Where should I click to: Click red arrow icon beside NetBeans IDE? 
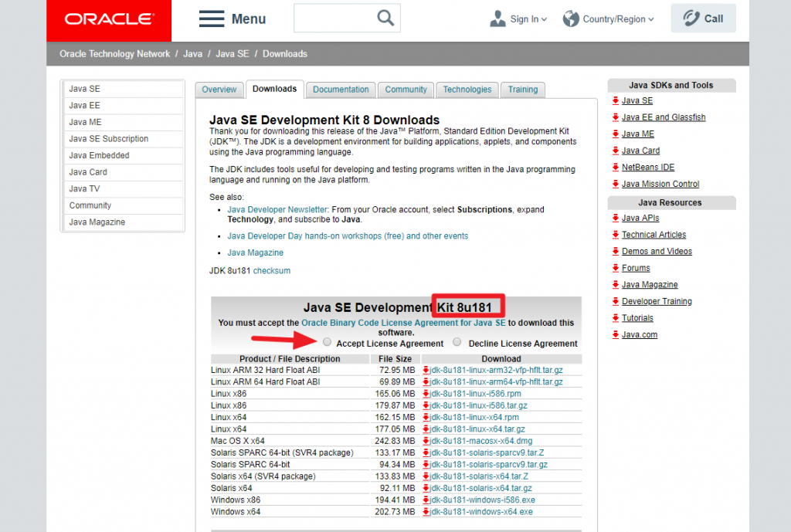[x=616, y=167]
